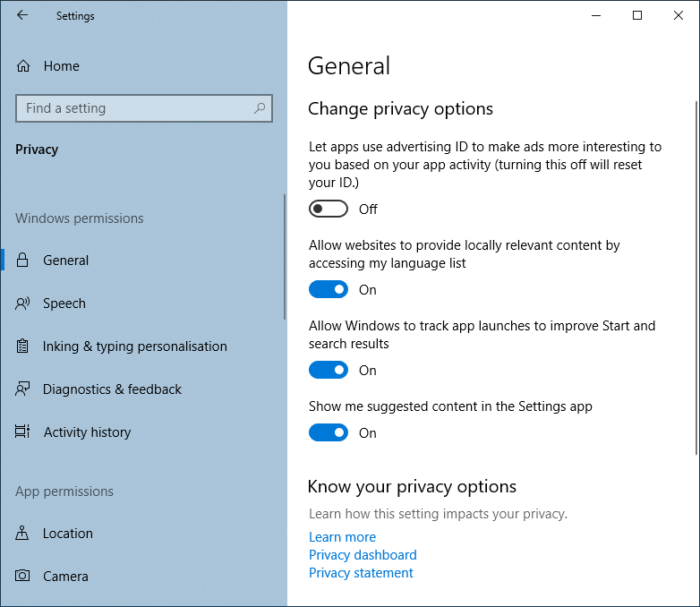This screenshot has width=700, height=607.
Task: Click the Inking & typing clipboard icon
Action: click(22, 346)
